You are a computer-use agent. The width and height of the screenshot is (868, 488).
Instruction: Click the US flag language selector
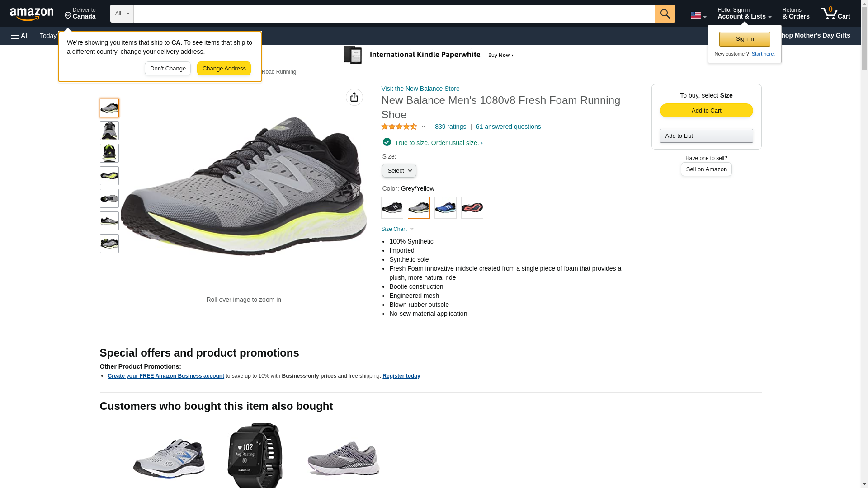[698, 15]
